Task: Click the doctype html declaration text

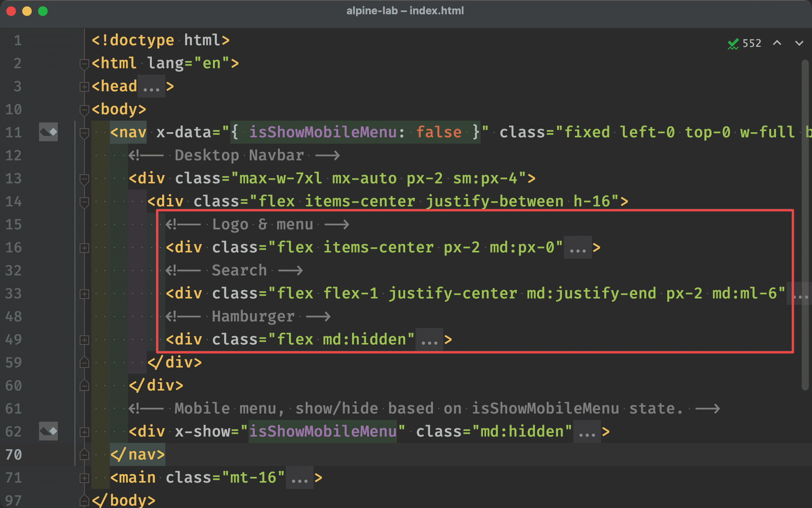Action: [161, 40]
